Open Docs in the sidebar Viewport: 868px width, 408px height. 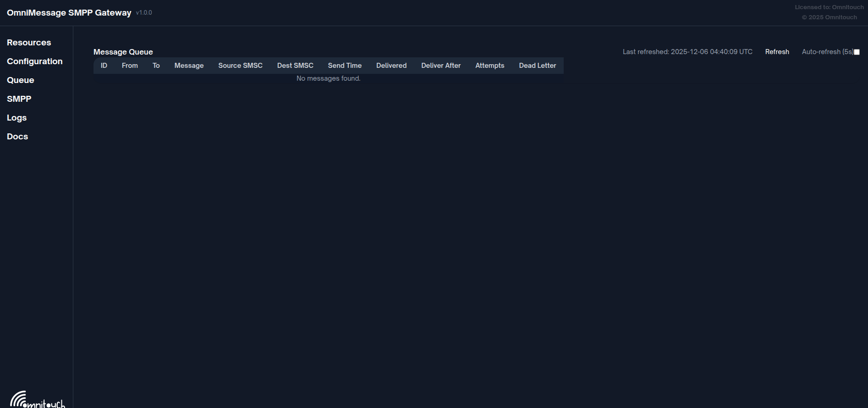tap(17, 137)
